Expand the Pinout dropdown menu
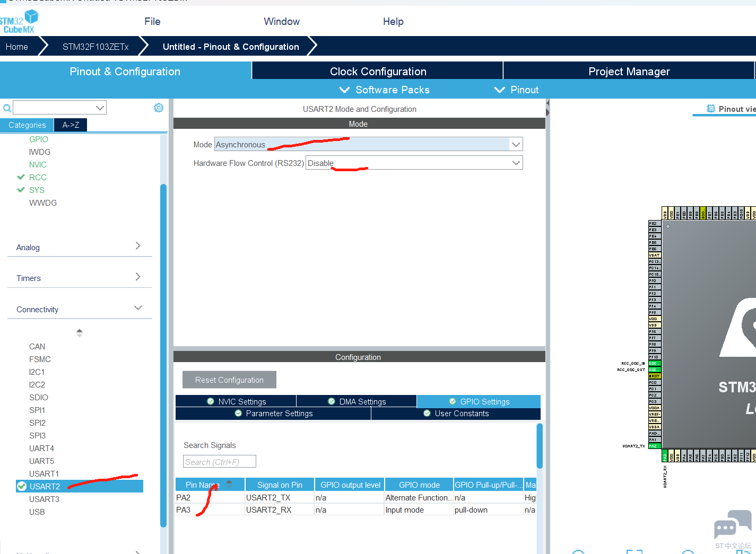Screen dimensions: 756x554 [x=517, y=90]
